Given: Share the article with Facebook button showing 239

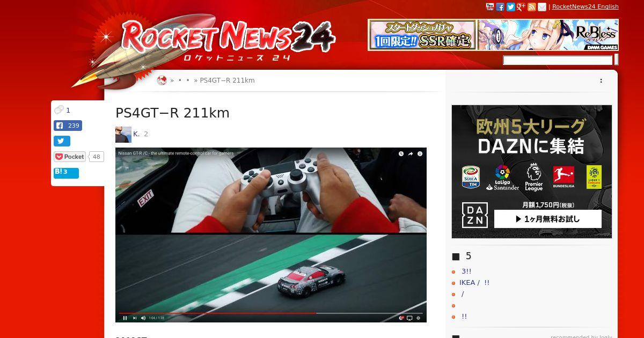Looking at the screenshot, I should point(68,126).
